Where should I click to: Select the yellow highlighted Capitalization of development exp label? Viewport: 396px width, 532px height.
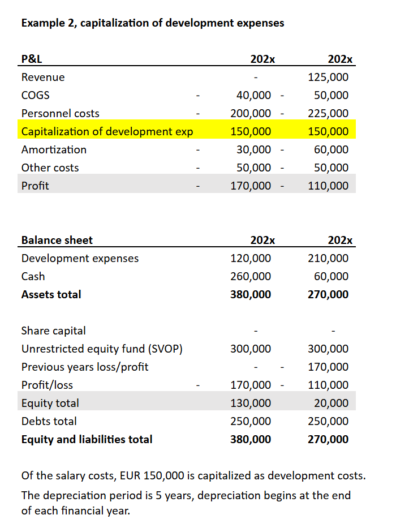pyautogui.click(x=107, y=131)
